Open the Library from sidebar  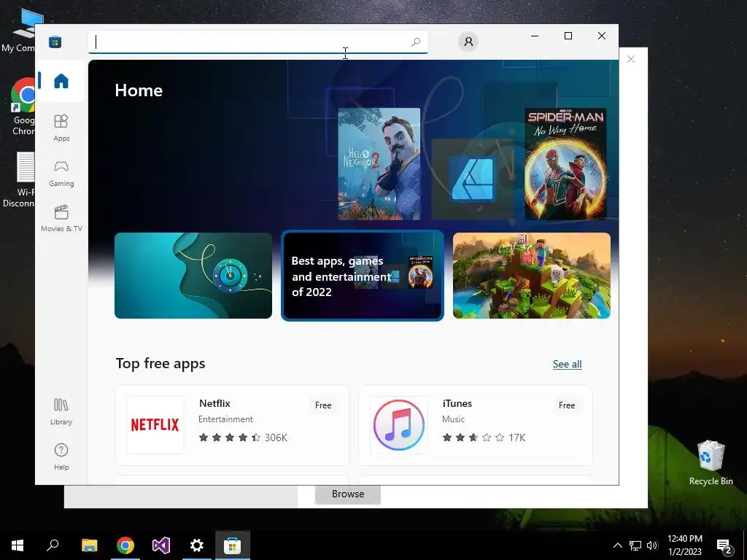[61, 411]
